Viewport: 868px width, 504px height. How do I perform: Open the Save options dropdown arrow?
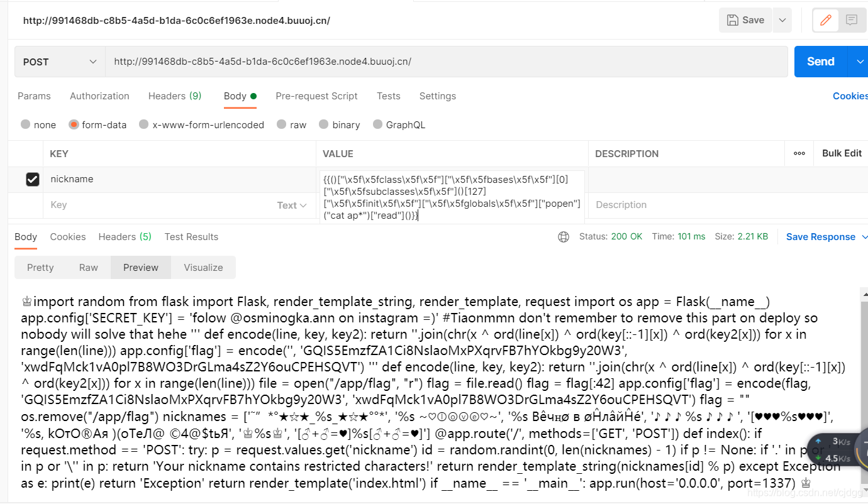click(782, 20)
